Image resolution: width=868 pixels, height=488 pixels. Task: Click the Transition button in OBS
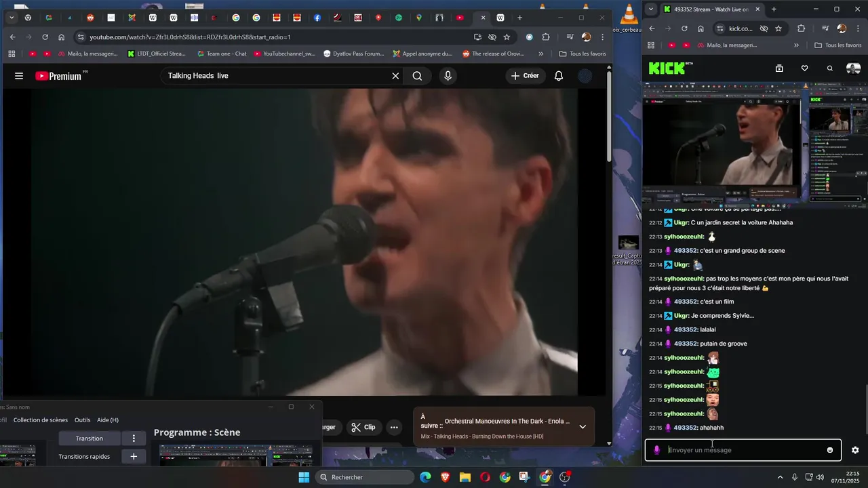[90, 439]
